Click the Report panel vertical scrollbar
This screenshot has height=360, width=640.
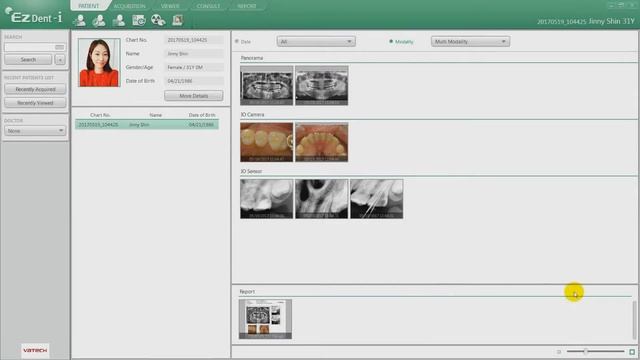click(634, 320)
